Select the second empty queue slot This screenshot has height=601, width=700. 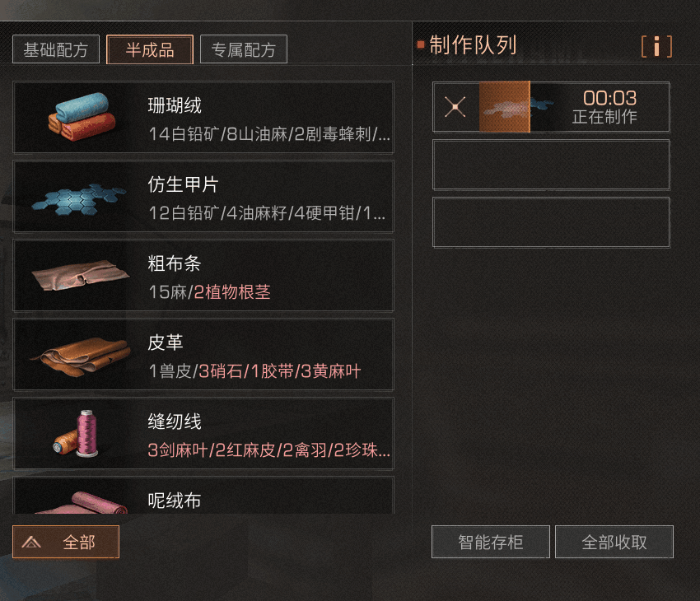click(x=551, y=165)
